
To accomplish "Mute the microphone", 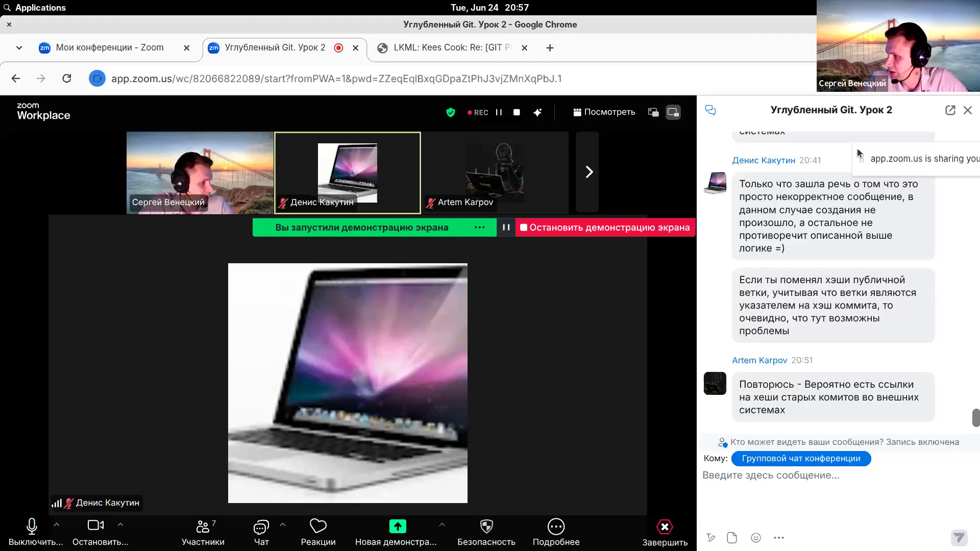I will [32, 527].
